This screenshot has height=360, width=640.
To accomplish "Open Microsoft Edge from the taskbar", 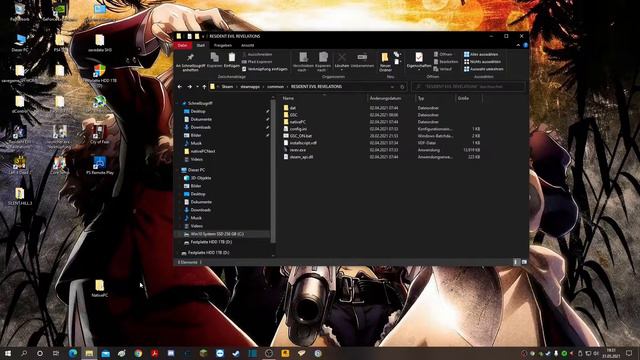I will 73,353.
